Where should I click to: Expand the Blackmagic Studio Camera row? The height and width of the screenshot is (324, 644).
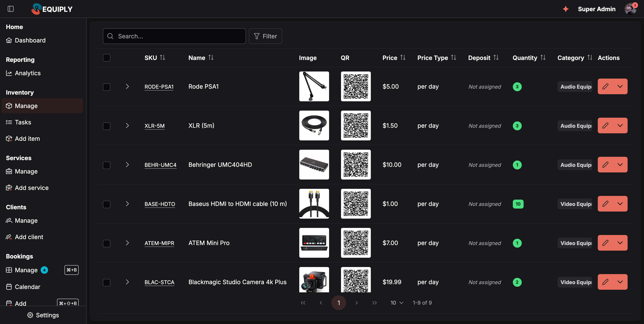pos(127,282)
